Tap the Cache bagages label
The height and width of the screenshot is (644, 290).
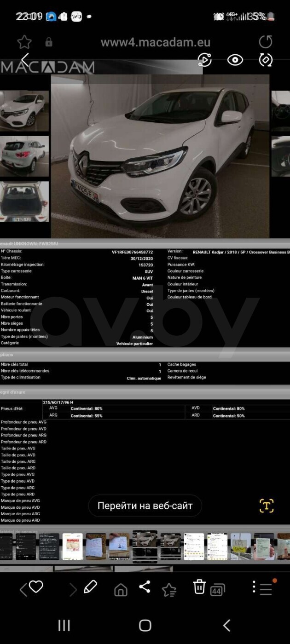[x=182, y=364]
